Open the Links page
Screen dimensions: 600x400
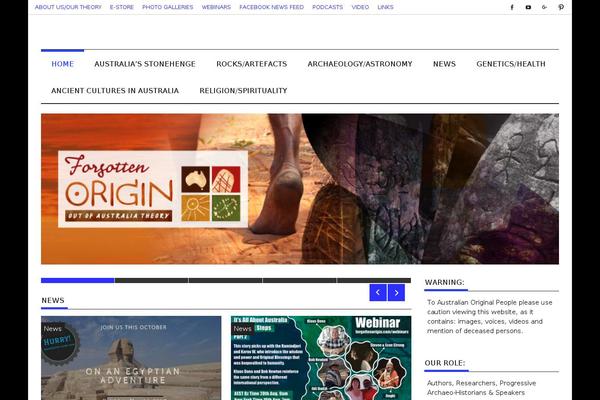click(x=385, y=7)
